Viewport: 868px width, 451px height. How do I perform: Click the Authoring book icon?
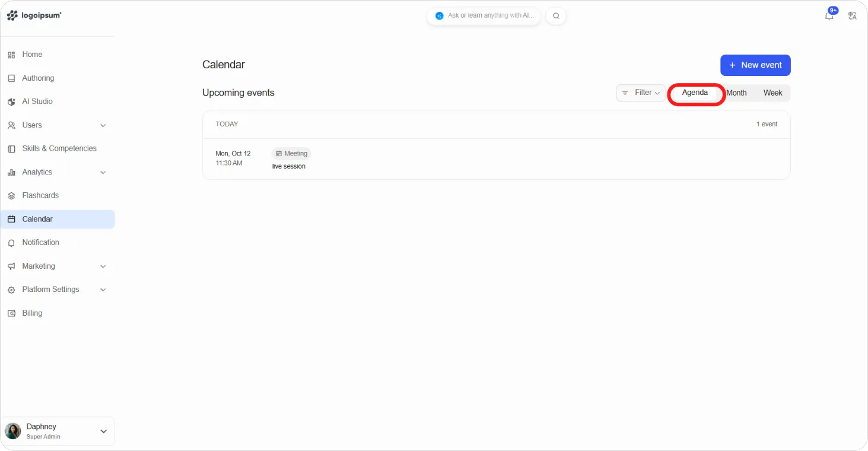[x=11, y=78]
